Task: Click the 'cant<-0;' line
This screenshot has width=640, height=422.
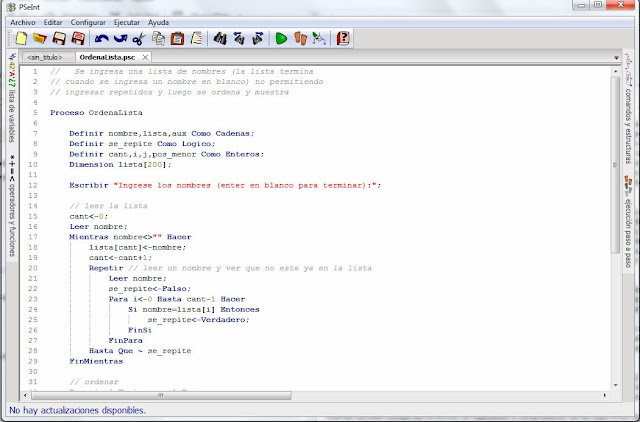Action: (88, 216)
